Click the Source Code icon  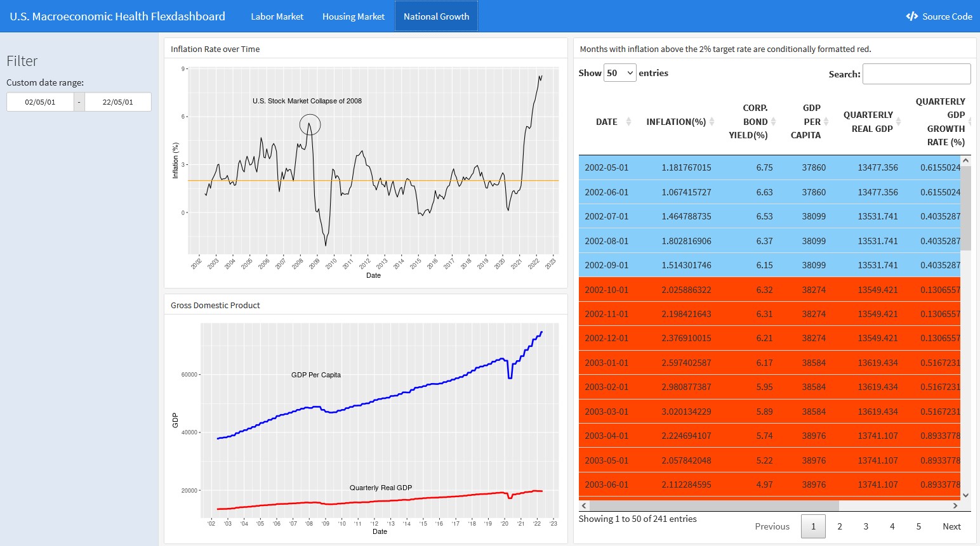click(x=911, y=16)
